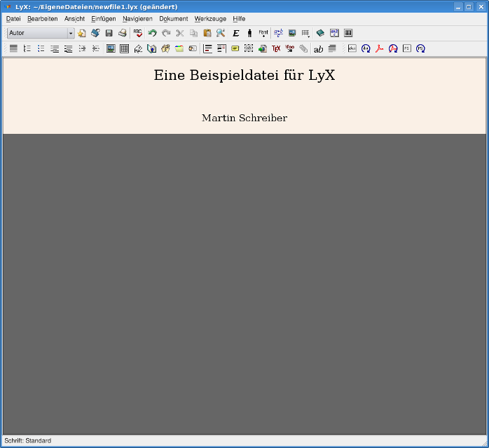Click the new document icon
Image resolution: width=489 pixels, height=448 pixels.
click(82, 33)
